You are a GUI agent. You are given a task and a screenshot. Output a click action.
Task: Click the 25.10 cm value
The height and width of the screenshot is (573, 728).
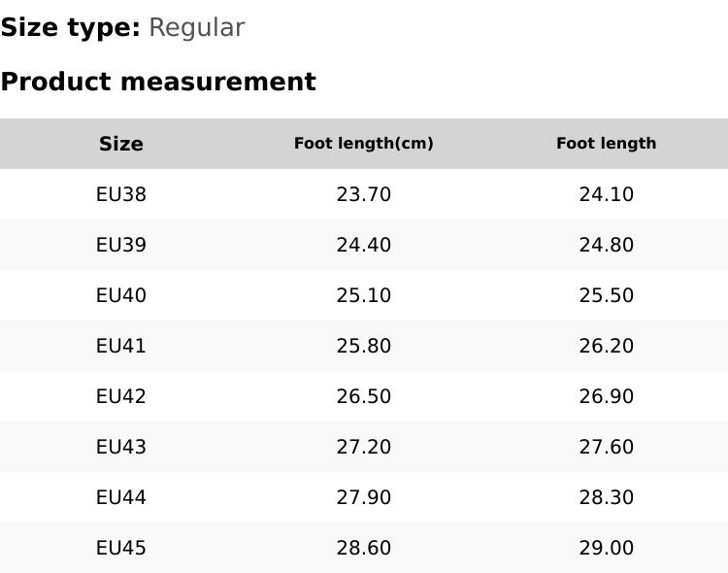[364, 295]
